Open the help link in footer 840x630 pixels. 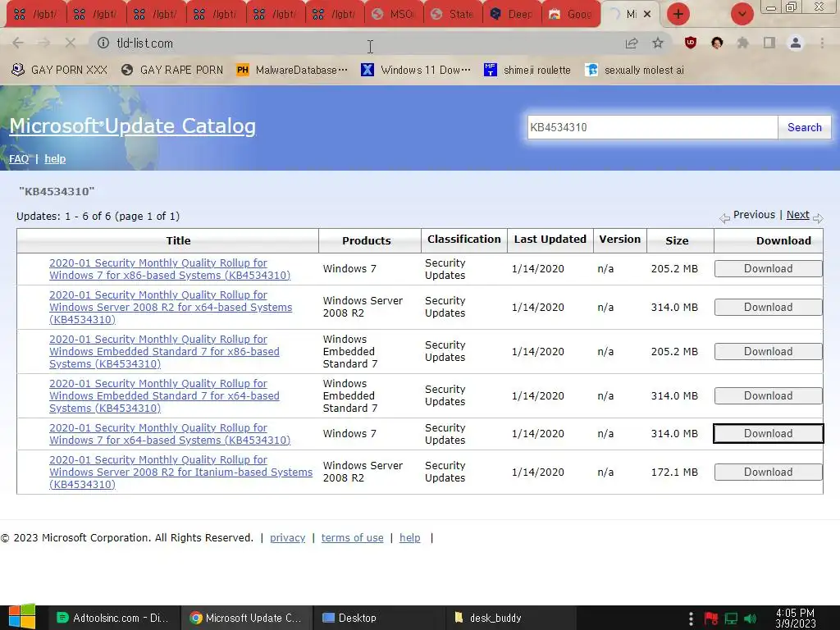[x=410, y=538]
